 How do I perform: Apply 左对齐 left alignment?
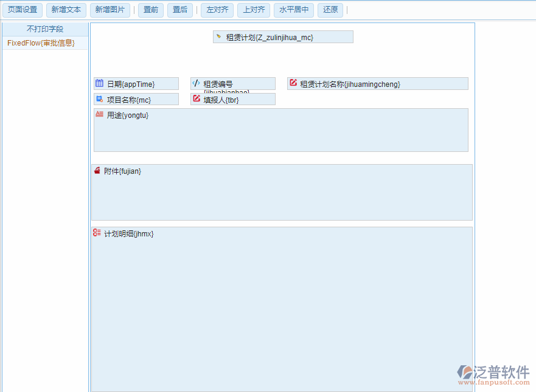pos(217,10)
